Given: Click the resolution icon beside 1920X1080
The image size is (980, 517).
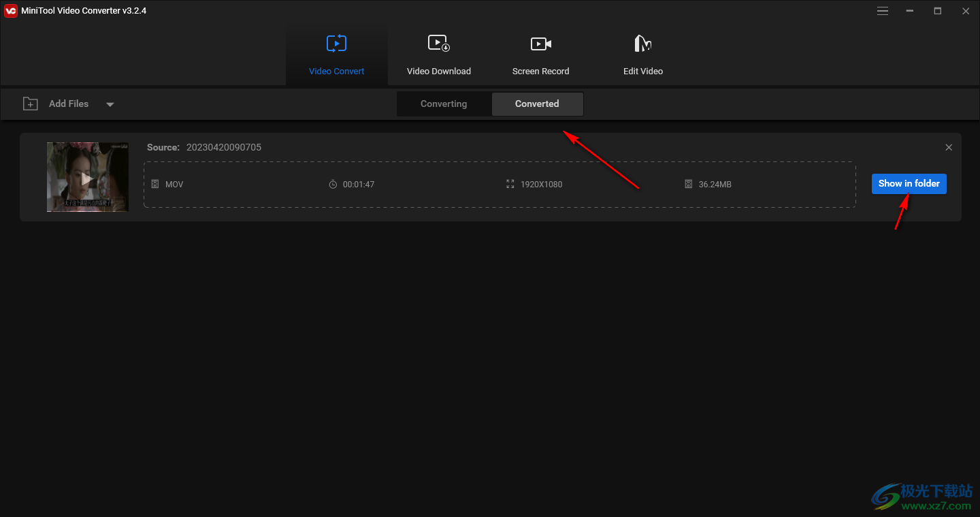Looking at the screenshot, I should pyautogui.click(x=510, y=185).
